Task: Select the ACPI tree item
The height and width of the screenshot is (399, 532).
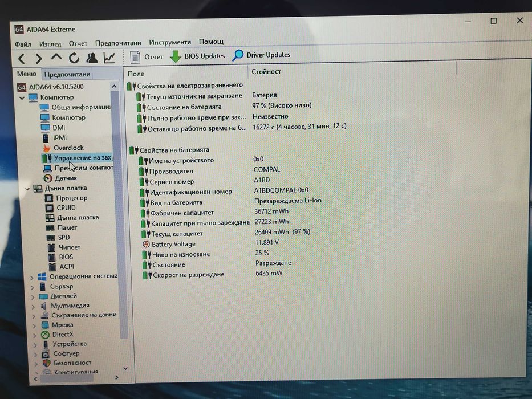Action: click(62, 267)
